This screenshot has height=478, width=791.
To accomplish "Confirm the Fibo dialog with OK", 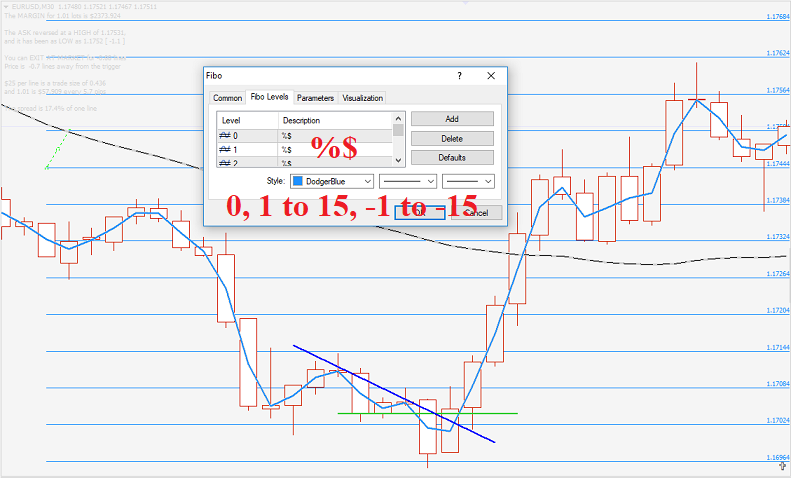I will pos(420,213).
